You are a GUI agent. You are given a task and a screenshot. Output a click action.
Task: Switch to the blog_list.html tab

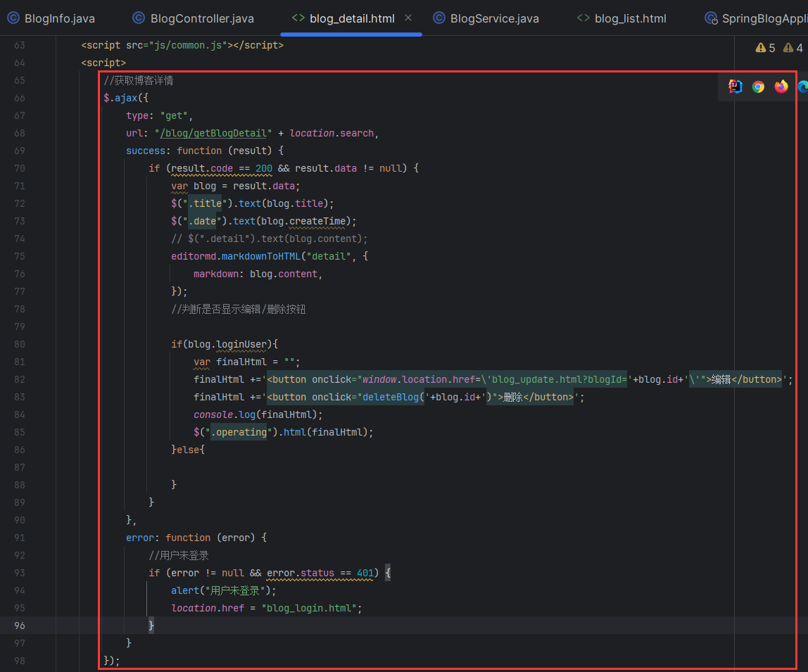point(621,18)
